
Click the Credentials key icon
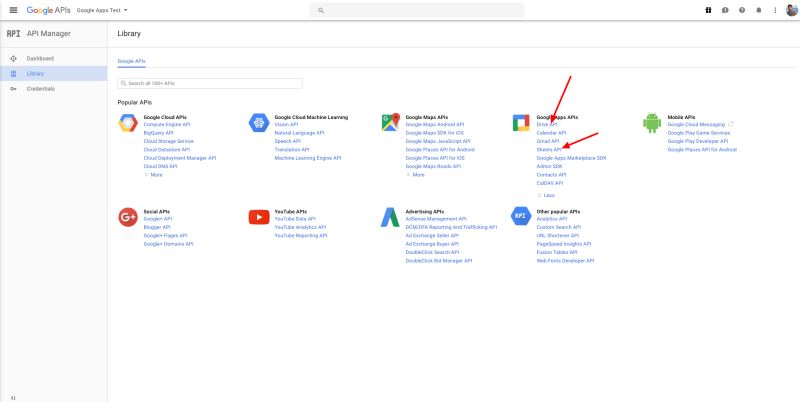(13, 89)
